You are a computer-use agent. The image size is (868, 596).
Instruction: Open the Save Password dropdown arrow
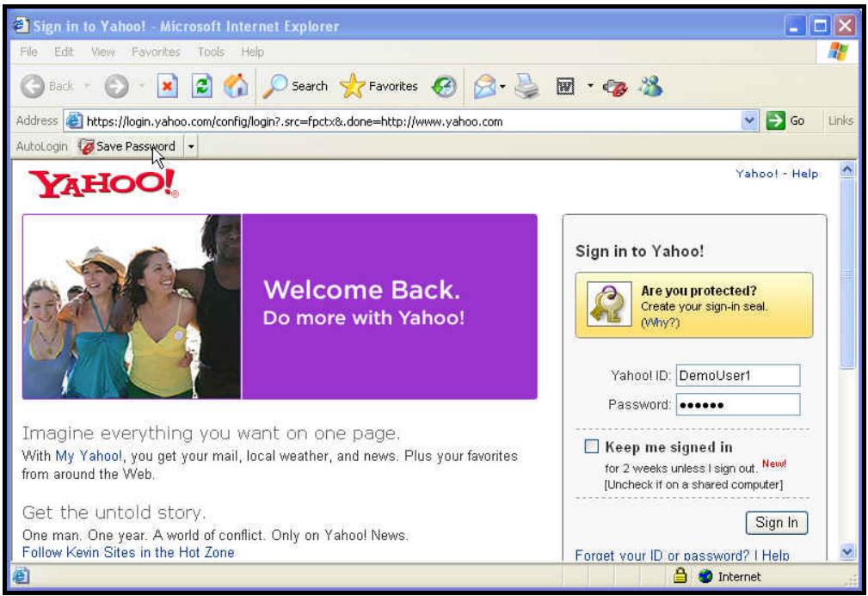(x=191, y=146)
